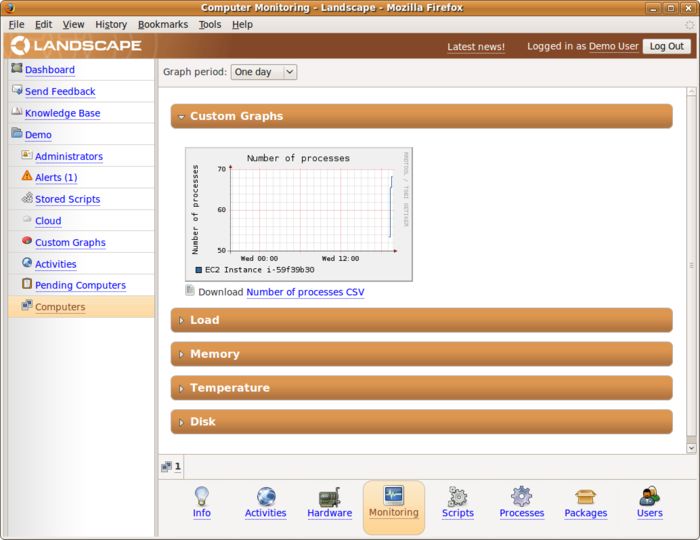Open the Knowledge Base link

point(62,113)
